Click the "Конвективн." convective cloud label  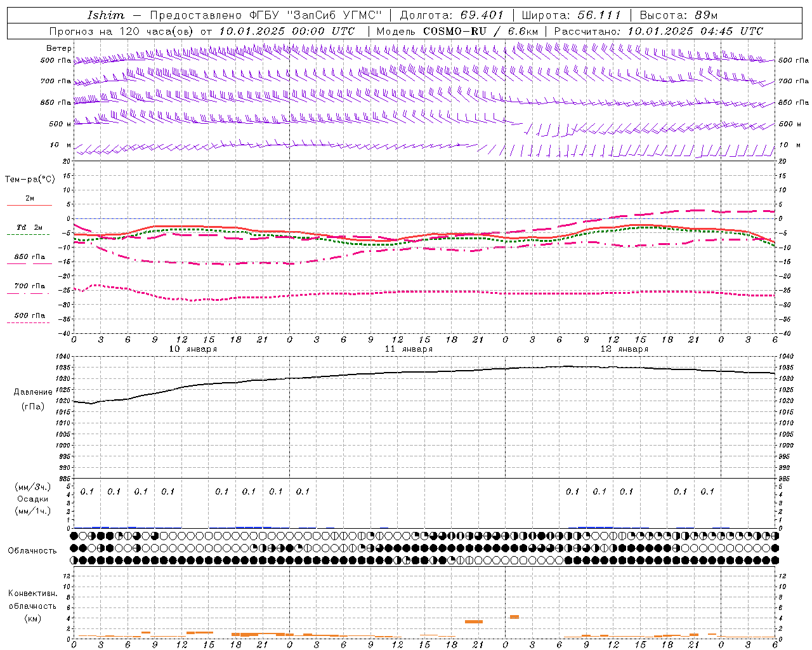[x=32, y=594]
